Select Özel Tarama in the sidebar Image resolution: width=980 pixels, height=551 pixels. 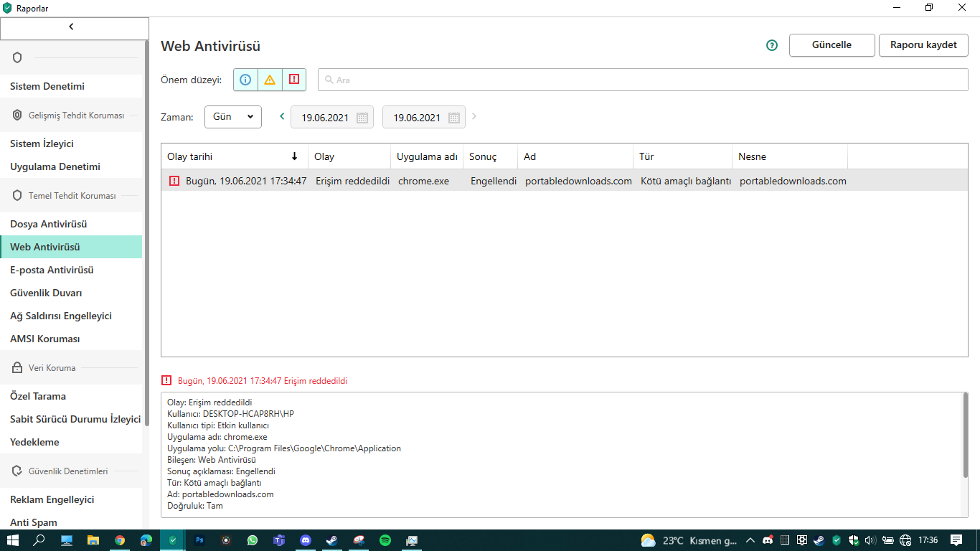(71, 396)
